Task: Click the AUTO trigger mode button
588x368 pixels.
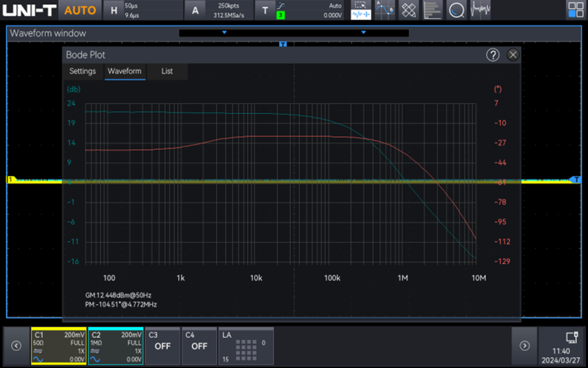Action: click(x=79, y=10)
